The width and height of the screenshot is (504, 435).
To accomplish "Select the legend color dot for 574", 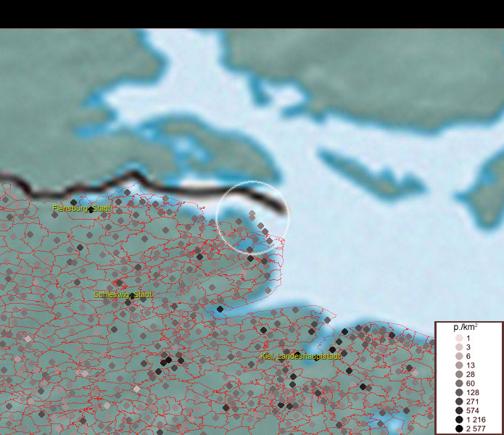I will coord(459,410).
